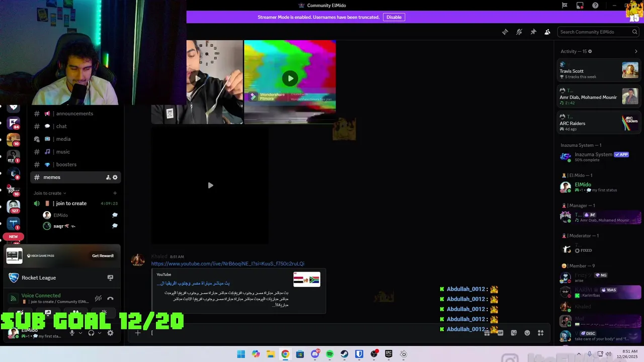Click the plus attach button in message bar

[137, 333]
